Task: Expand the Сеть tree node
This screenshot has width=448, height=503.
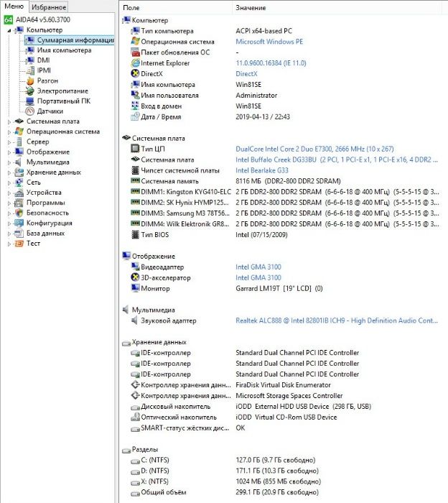Action: (x=9, y=183)
